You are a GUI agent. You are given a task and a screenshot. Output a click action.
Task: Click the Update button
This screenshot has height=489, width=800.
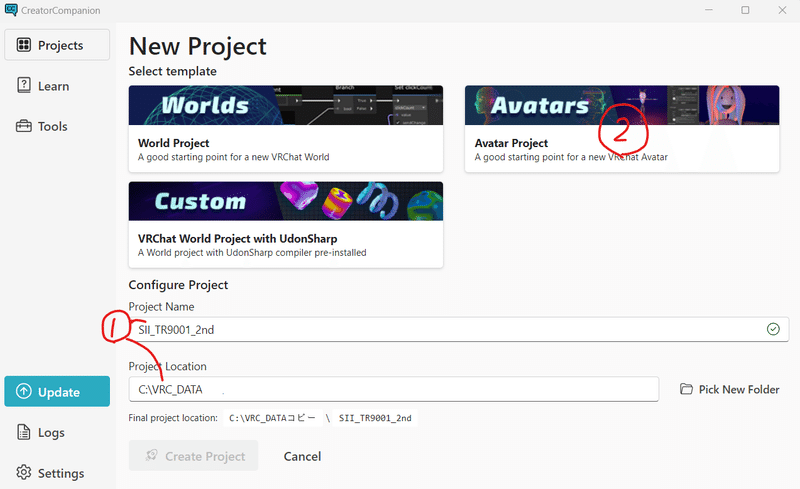(57, 392)
